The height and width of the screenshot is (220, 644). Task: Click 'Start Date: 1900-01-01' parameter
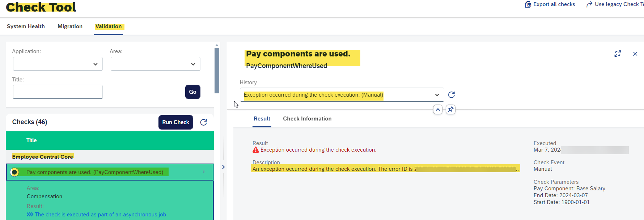click(562, 202)
